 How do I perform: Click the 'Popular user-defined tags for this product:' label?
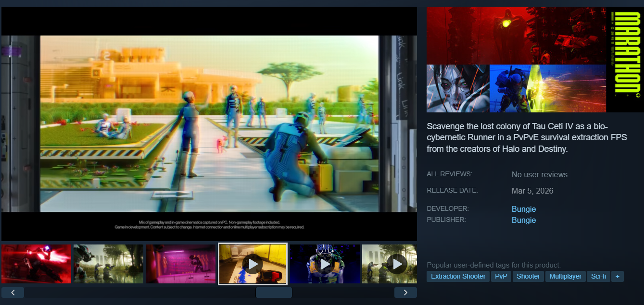coord(493,265)
